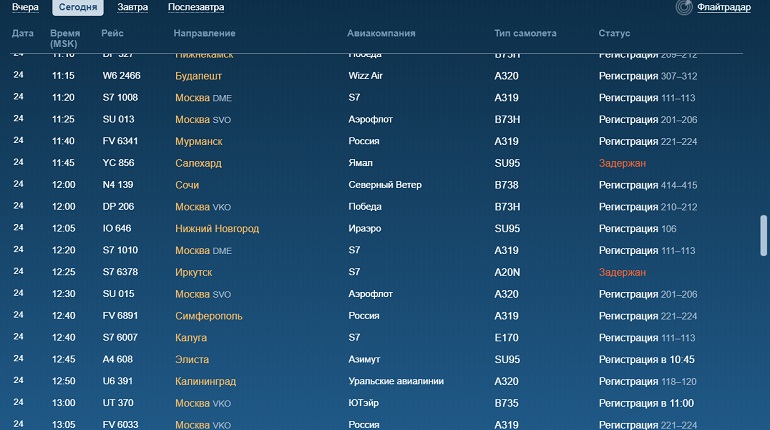Click the Салехард destination
This screenshot has height=430, width=770.
[x=198, y=163]
